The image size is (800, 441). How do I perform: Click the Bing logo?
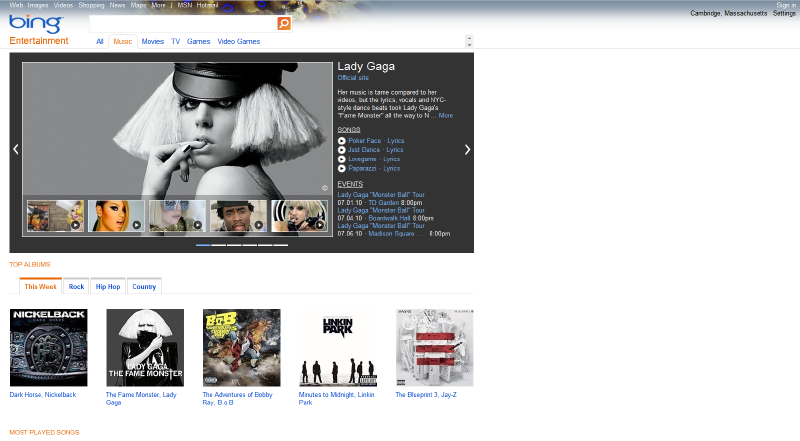(35, 24)
